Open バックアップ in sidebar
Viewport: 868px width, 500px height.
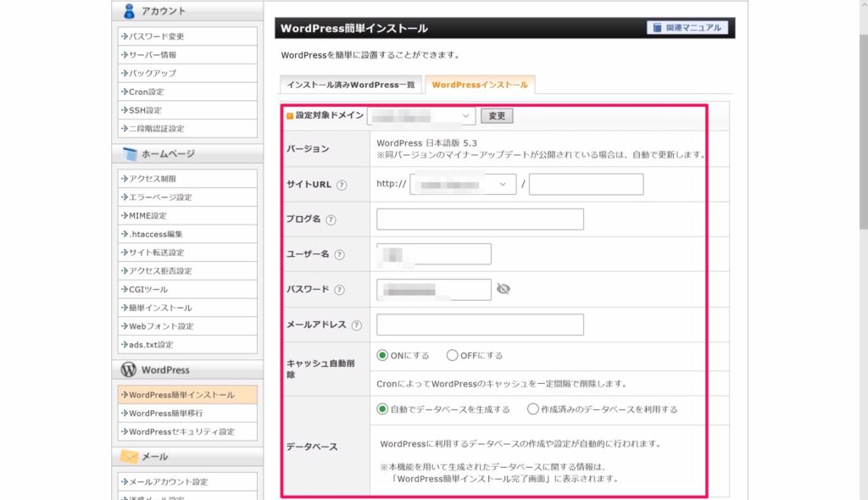point(187,73)
